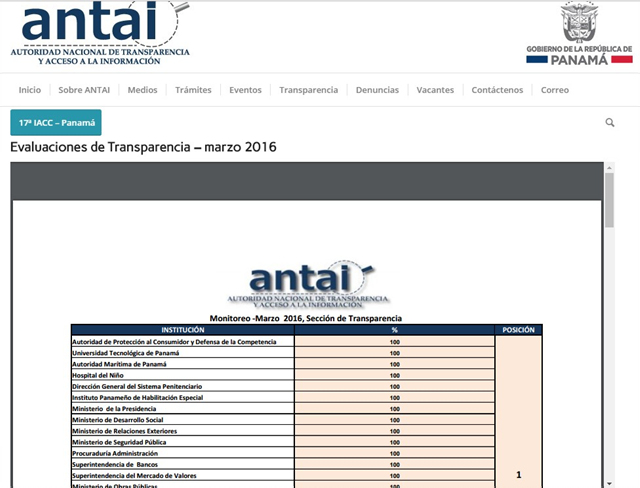Open the Trámites menu
The width and height of the screenshot is (640, 488).
(193, 90)
